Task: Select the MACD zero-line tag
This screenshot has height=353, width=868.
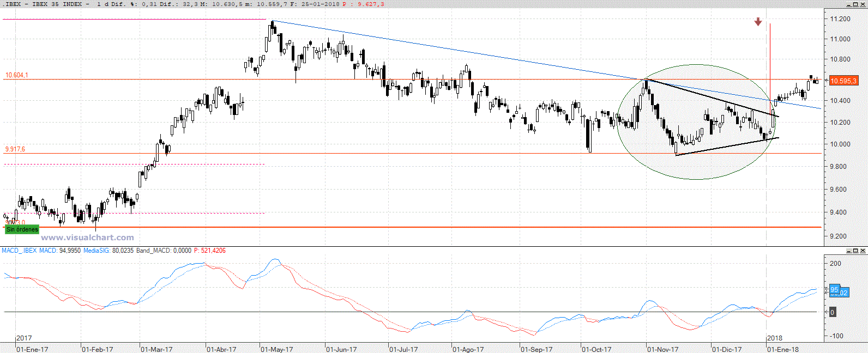Action: point(832,312)
